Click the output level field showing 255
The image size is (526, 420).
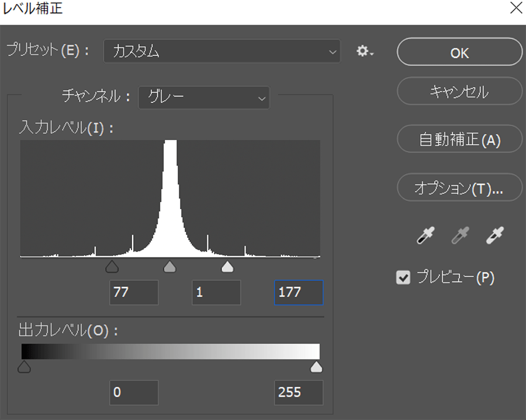(x=299, y=393)
